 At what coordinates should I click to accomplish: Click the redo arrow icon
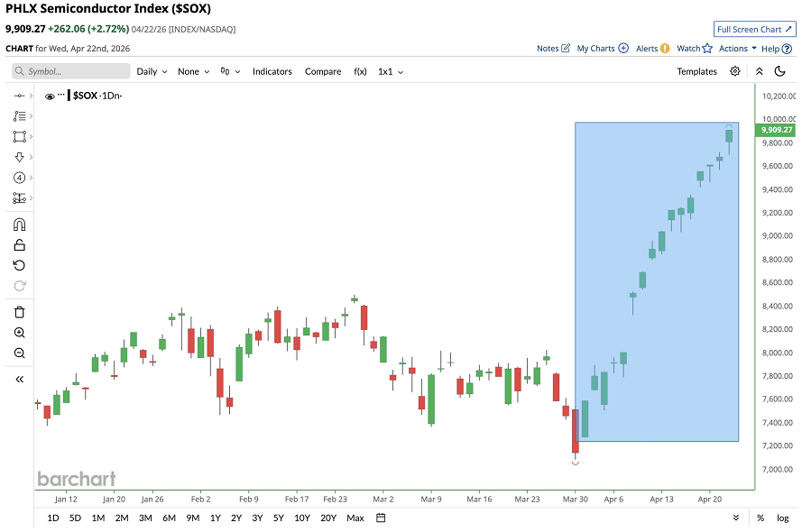pos(20,286)
